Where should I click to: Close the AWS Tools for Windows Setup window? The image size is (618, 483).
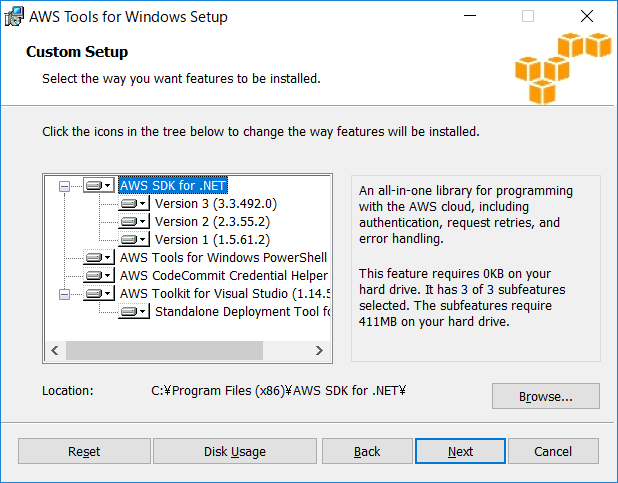587,16
